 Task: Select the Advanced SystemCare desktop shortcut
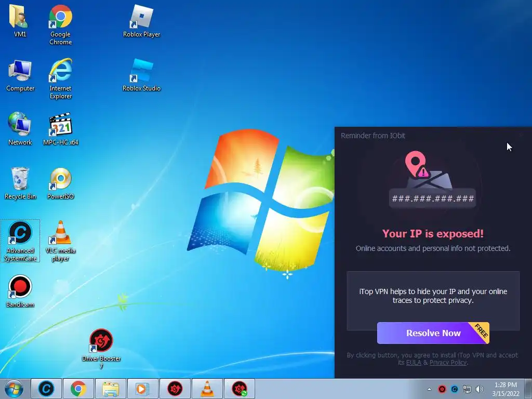(x=20, y=241)
